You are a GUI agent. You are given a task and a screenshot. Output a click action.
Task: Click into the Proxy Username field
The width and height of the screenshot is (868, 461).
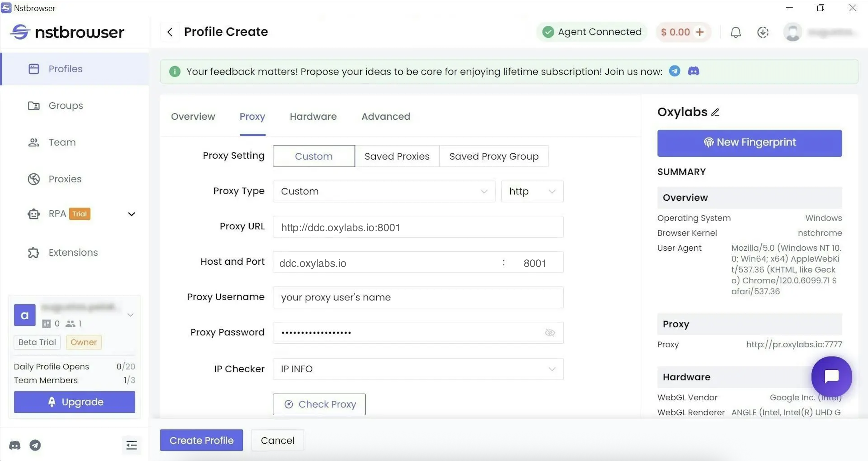click(x=418, y=297)
